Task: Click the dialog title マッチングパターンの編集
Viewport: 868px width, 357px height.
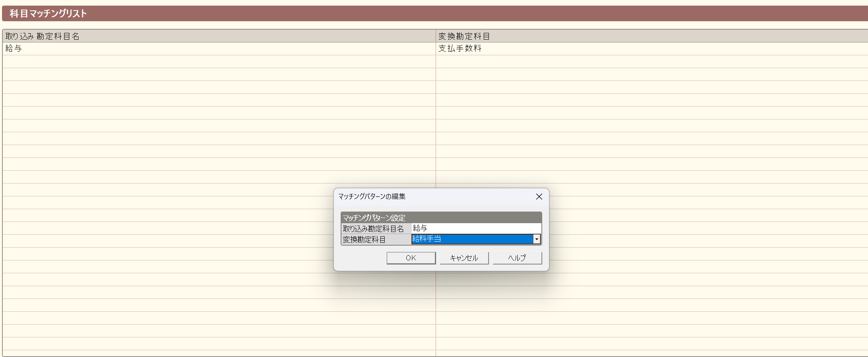Action: point(372,196)
